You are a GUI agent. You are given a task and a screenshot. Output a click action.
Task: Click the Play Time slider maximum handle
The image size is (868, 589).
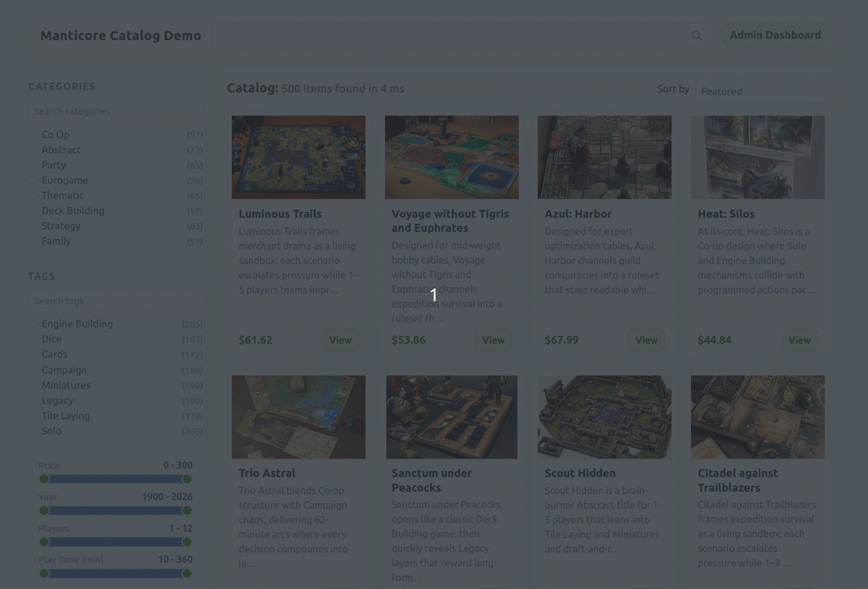(187, 573)
